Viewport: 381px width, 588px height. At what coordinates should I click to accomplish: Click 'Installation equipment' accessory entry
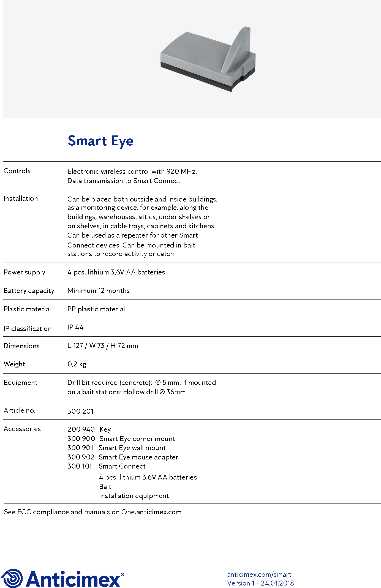coord(134,496)
